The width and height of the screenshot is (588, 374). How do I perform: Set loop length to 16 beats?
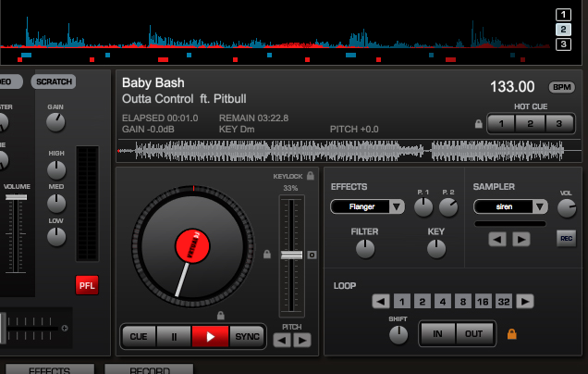coord(483,301)
